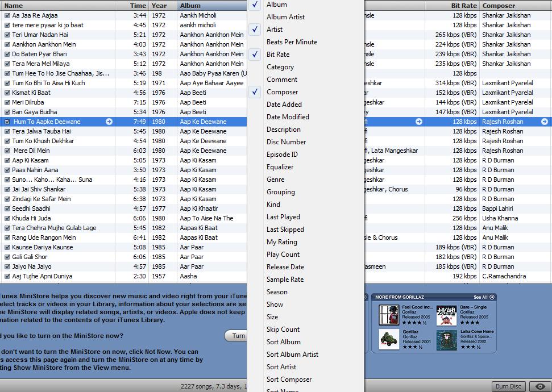Toggle checkbox for Teri Umar Nadan Hai
Screen dimensions: 552x392
tap(7, 35)
